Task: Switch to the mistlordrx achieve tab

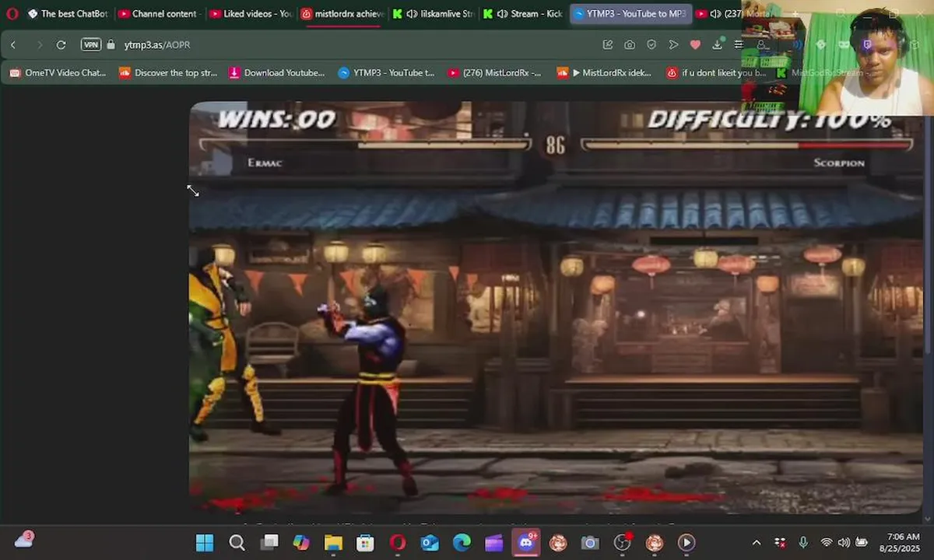Action: (x=342, y=14)
